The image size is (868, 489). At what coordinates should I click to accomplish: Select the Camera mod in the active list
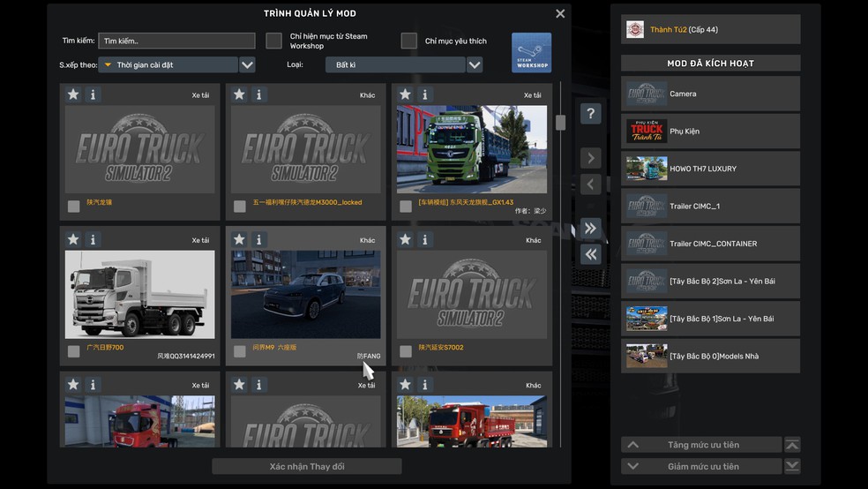pos(711,94)
